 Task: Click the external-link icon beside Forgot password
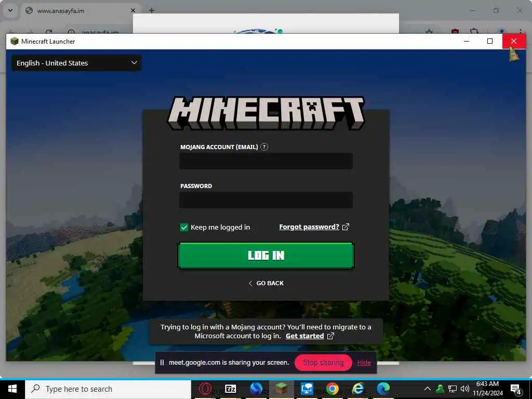pyautogui.click(x=345, y=227)
